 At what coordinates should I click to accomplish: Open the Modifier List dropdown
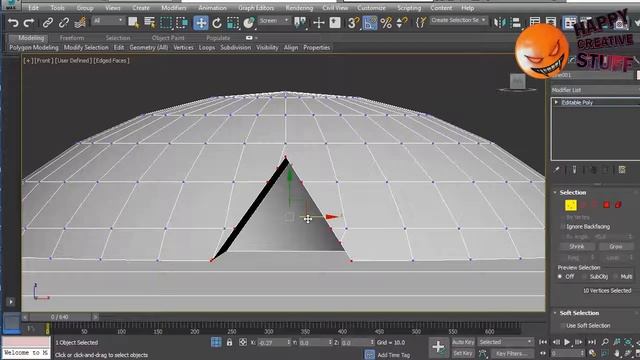click(x=595, y=90)
